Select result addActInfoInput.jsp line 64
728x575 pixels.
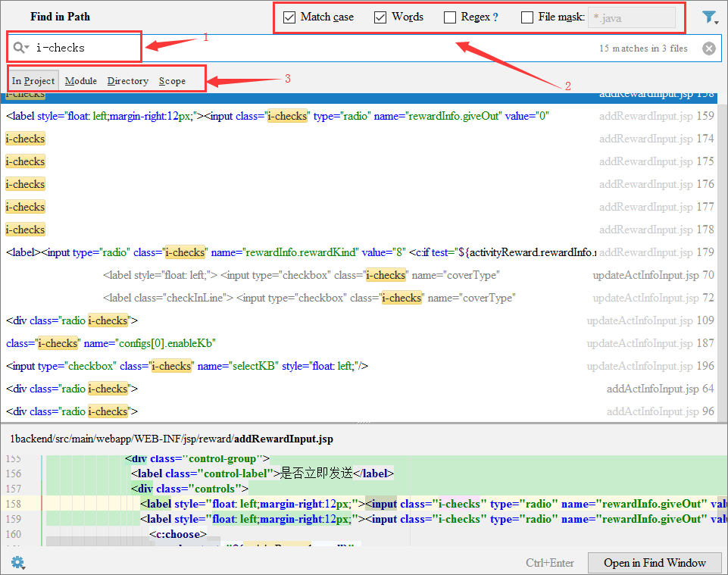tap(359, 389)
